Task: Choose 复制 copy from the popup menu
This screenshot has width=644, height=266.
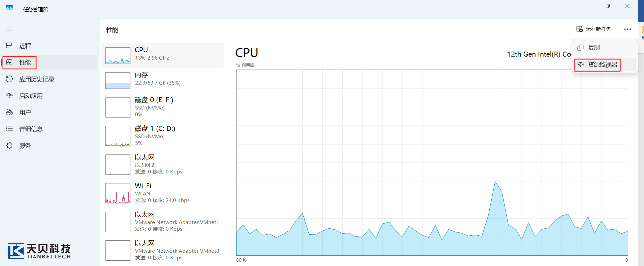Action: point(594,48)
